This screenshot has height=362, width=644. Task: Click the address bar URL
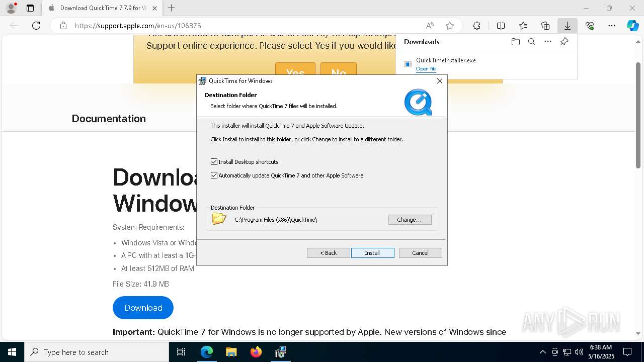138,26
